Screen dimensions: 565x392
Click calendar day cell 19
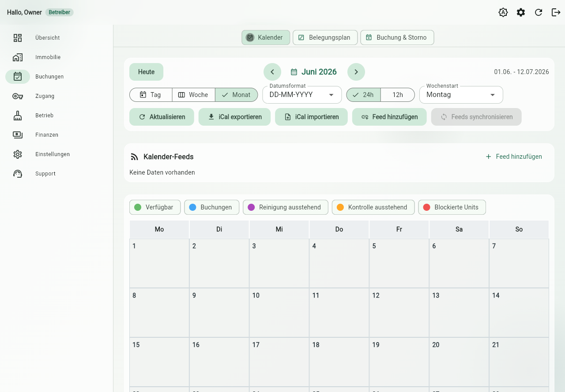[399, 362]
